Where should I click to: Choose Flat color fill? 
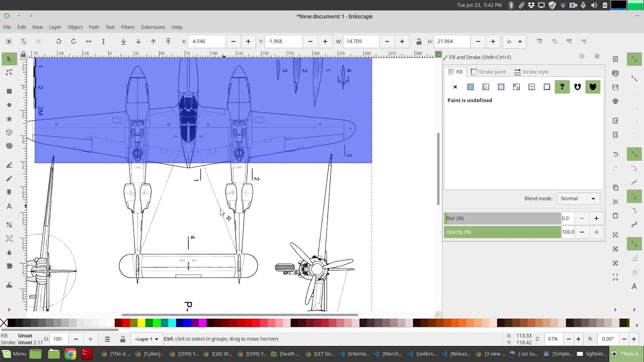[470, 87]
